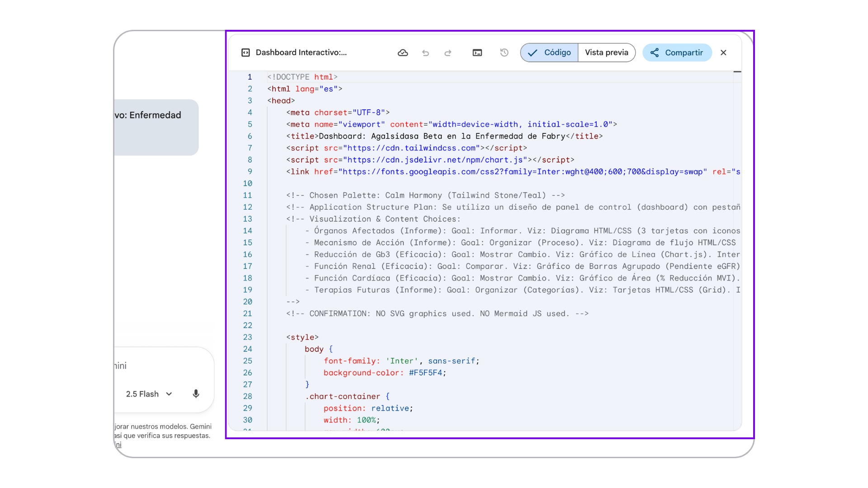This screenshot has height=488, width=868.
Task: Close the code panel with X
Action: pyautogui.click(x=723, y=53)
